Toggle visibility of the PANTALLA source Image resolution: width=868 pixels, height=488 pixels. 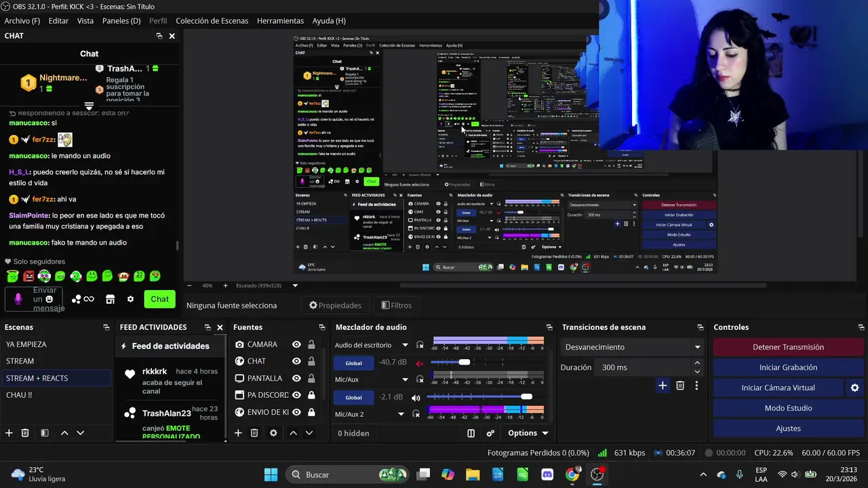pos(296,378)
